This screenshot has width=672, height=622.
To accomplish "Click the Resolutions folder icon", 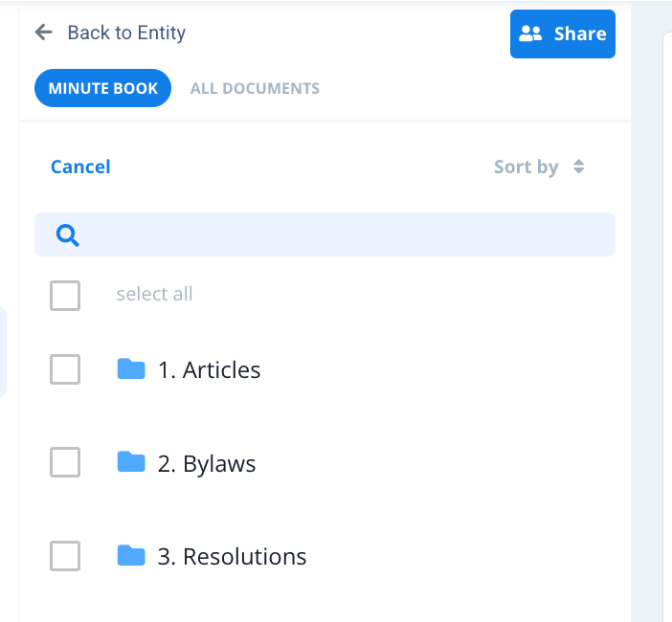I will click(x=131, y=556).
